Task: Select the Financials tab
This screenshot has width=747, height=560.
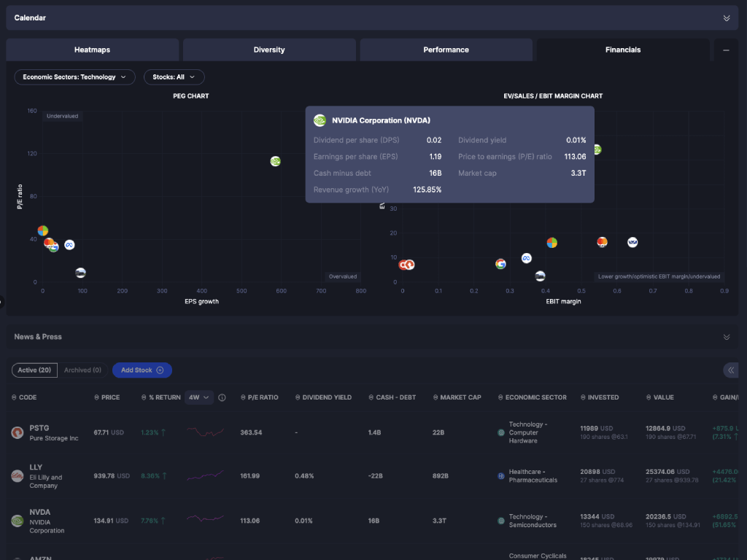Action: click(623, 50)
